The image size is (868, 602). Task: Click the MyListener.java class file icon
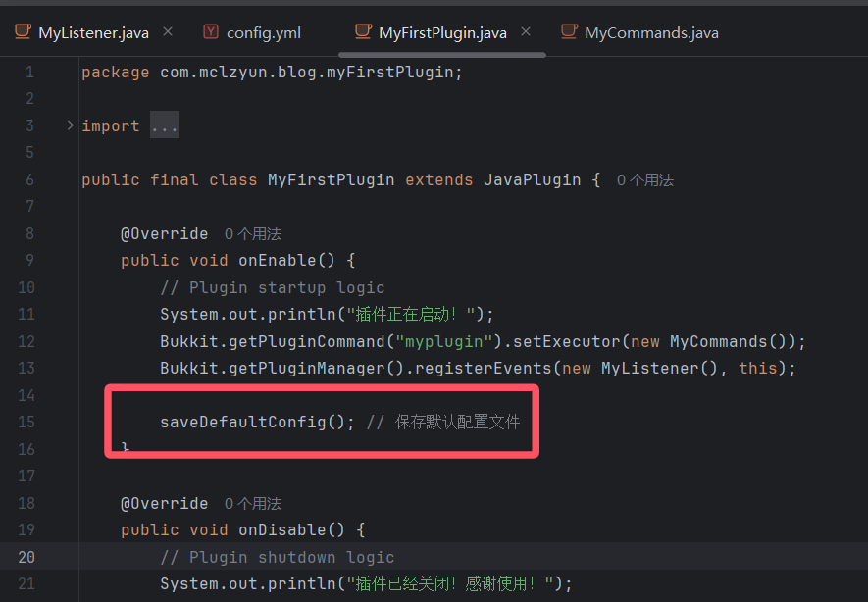pos(23,31)
